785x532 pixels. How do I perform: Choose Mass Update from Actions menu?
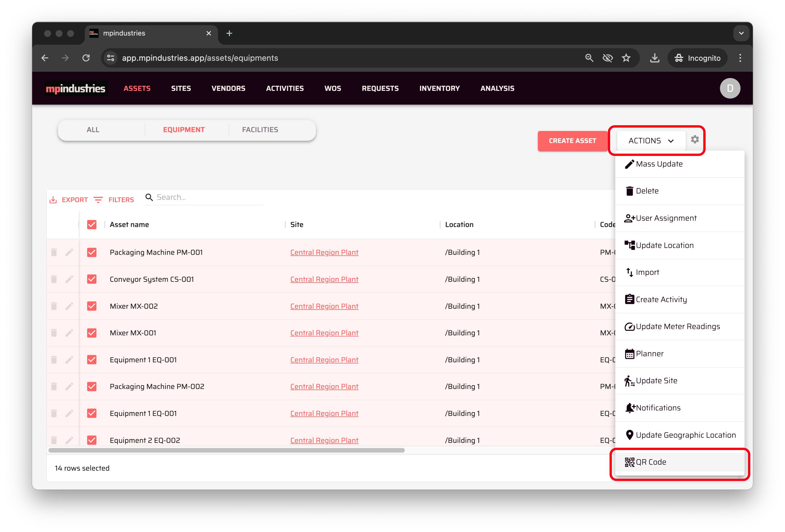click(x=659, y=164)
